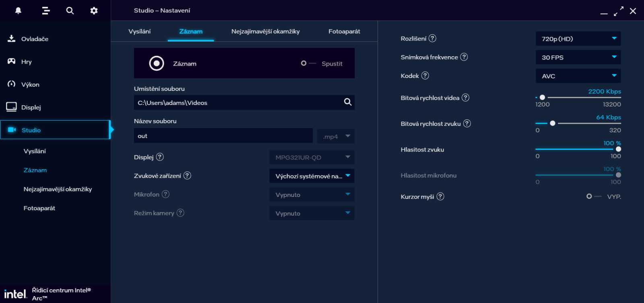Click the Výkon gauge icon
The image size is (644, 303).
coord(12,84)
